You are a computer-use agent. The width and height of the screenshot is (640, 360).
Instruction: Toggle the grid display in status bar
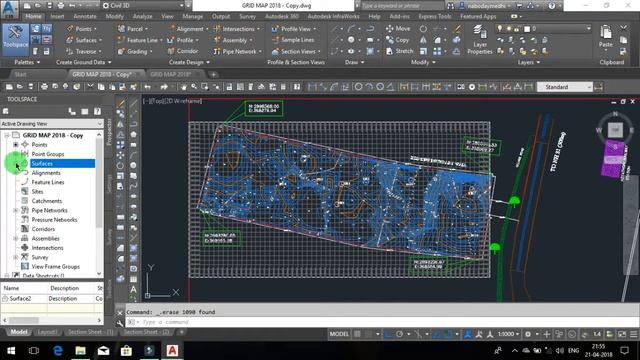(x=358, y=334)
